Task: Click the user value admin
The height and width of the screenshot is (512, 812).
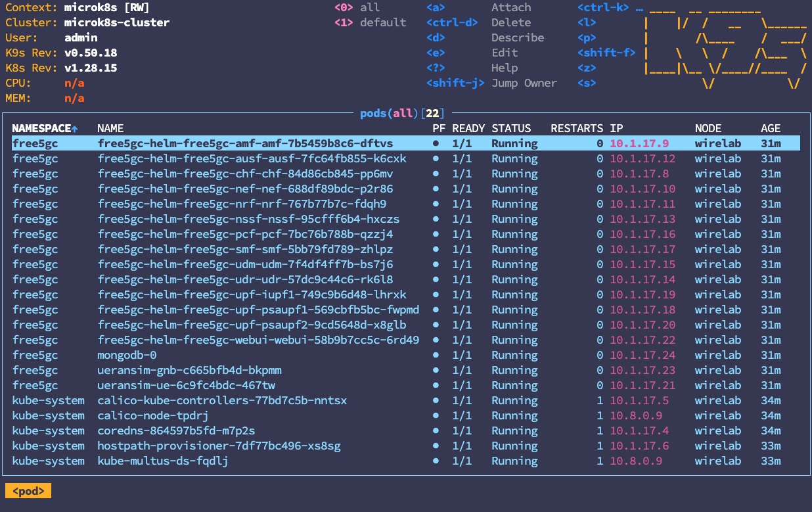Action: pyautogui.click(x=81, y=37)
